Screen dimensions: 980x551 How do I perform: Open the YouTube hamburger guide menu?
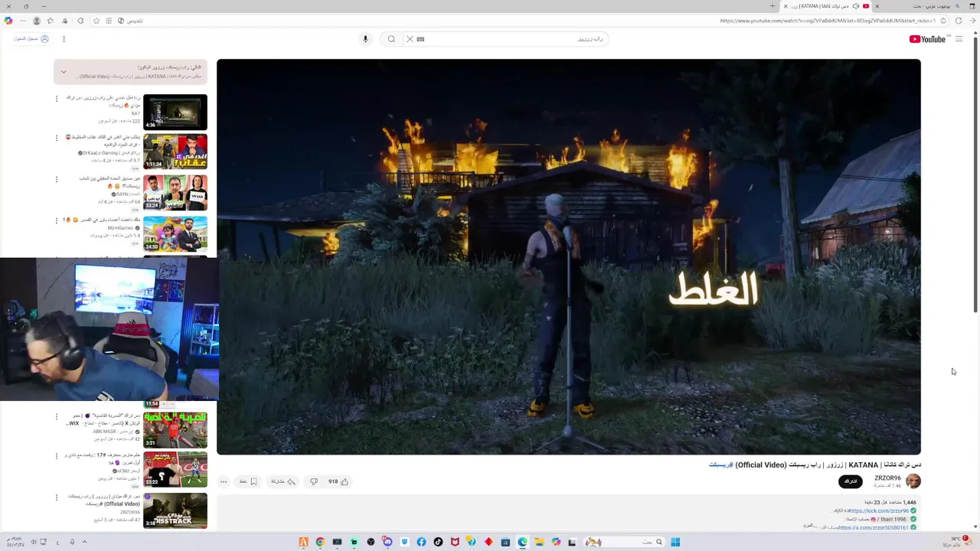click(x=959, y=39)
